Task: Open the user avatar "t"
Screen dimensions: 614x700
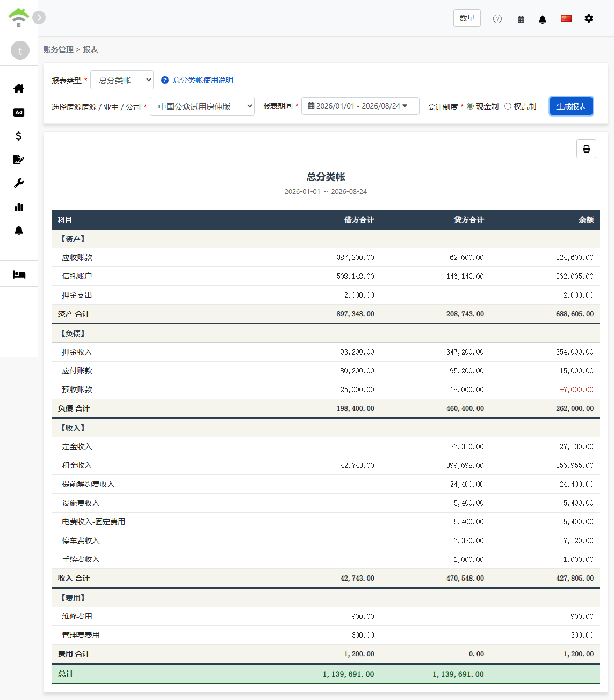Action: tap(20, 50)
